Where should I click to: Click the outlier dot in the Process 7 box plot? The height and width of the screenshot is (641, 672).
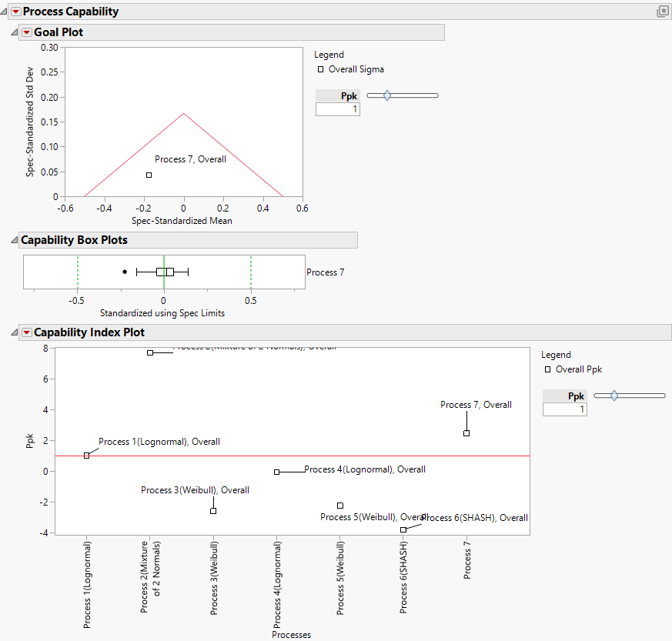[x=125, y=271]
